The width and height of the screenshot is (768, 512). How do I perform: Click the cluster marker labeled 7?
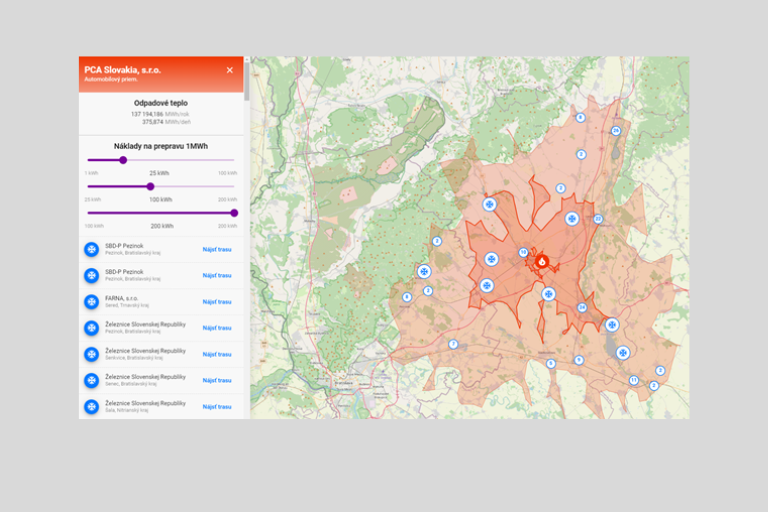coord(453,344)
